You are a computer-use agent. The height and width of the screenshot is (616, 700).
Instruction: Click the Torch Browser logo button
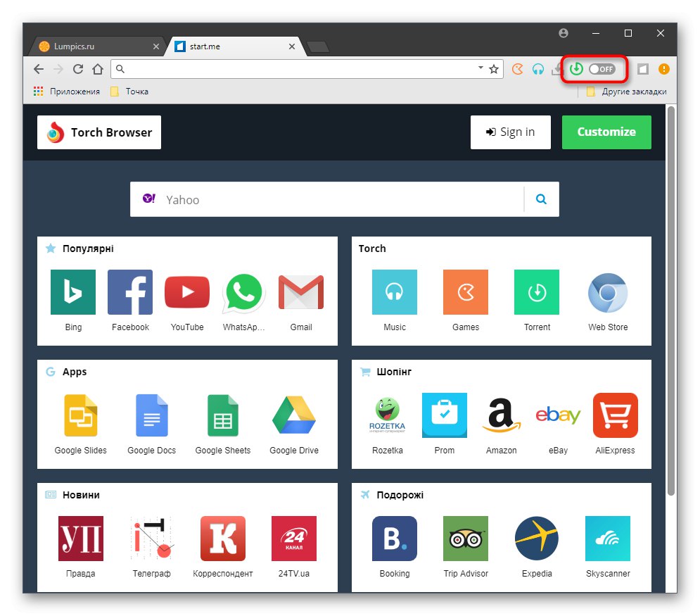99,132
